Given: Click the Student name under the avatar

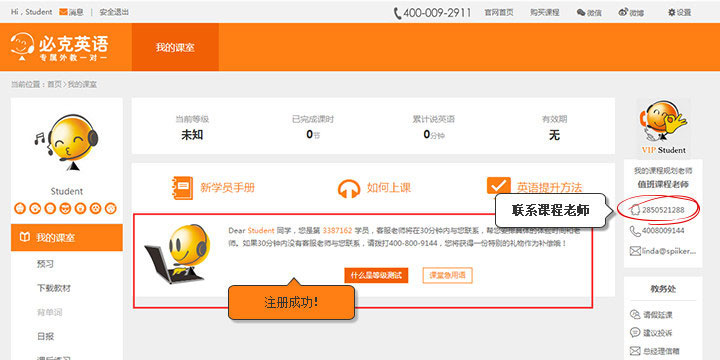Looking at the screenshot, I should [x=67, y=191].
